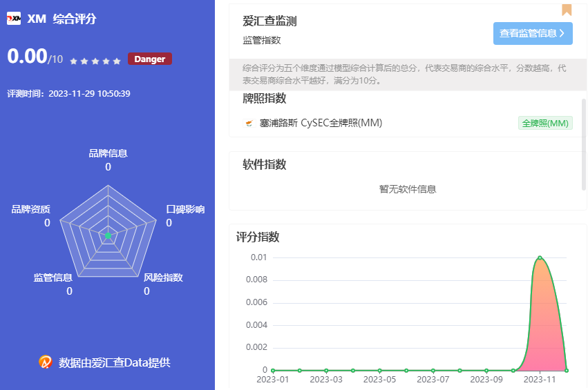This screenshot has width=588, height=390.
Task: Click the XM 综合评分 title
Action: (x=61, y=19)
